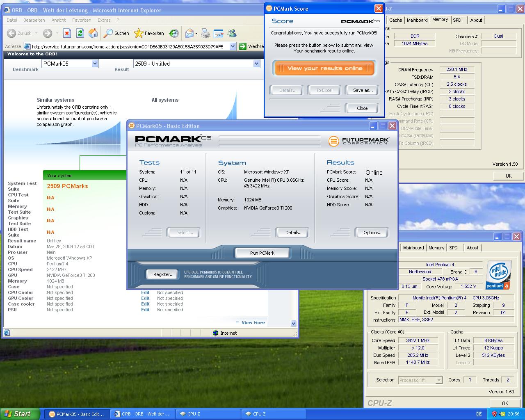Switch to About tab in upper CPU-Z
Viewport: 525px width, 420px height.
coord(476,20)
